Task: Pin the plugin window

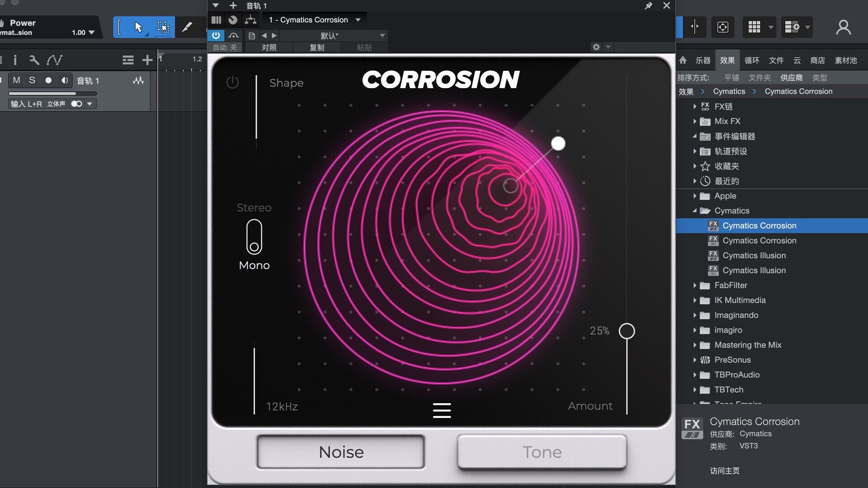Action: (x=648, y=5)
